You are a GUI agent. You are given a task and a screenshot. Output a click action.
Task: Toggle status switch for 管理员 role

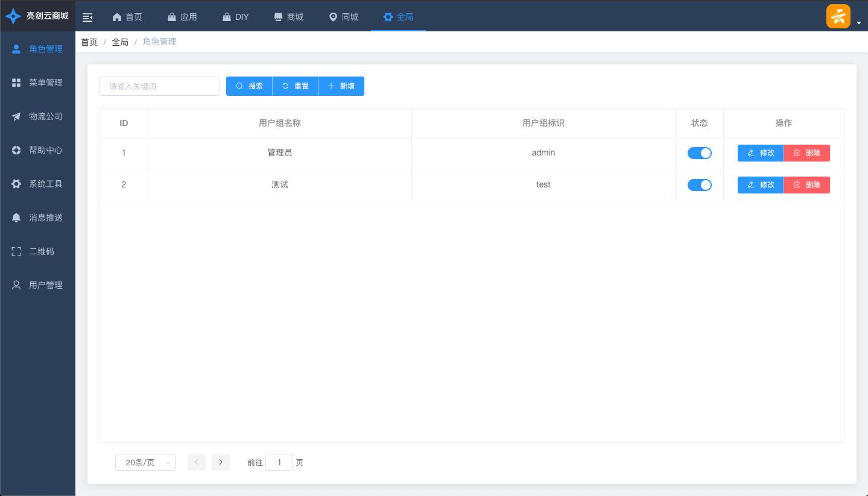(700, 153)
